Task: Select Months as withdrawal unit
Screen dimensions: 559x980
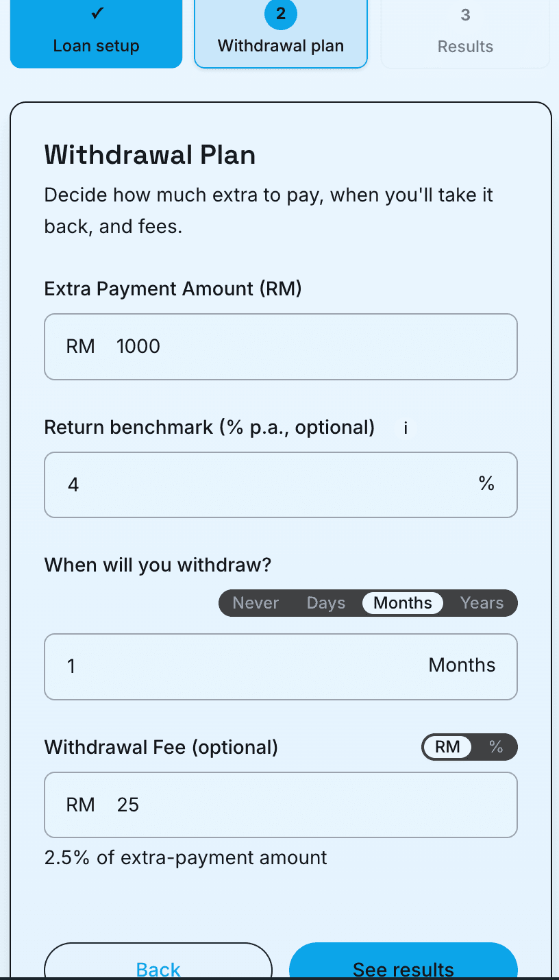Action: point(403,603)
